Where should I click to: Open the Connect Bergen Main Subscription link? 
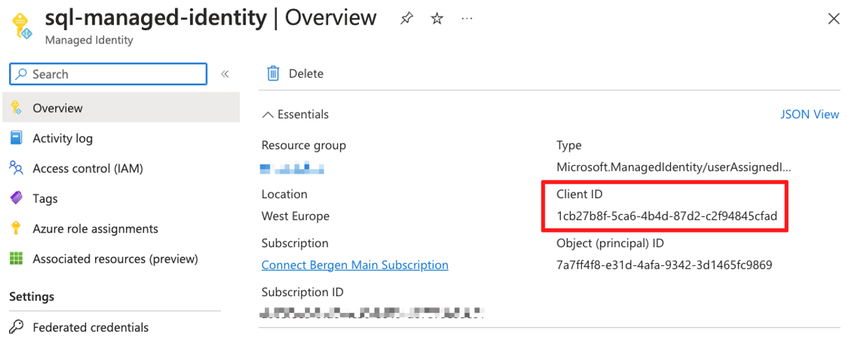(x=355, y=265)
